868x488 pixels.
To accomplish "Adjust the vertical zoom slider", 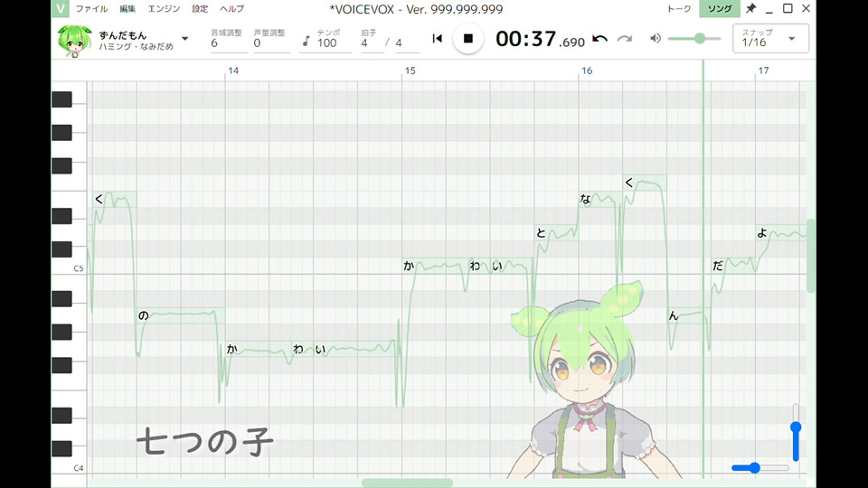I will pyautogui.click(x=796, y=433).
